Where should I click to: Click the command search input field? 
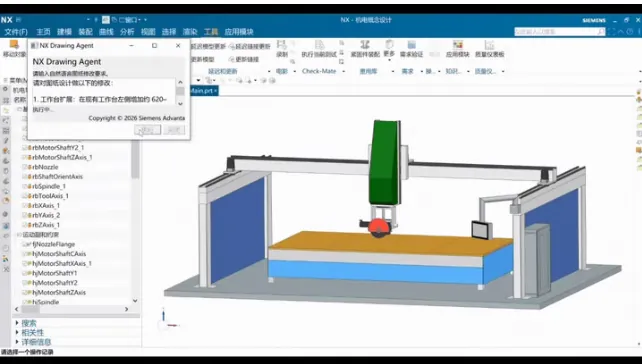[556, 32]
